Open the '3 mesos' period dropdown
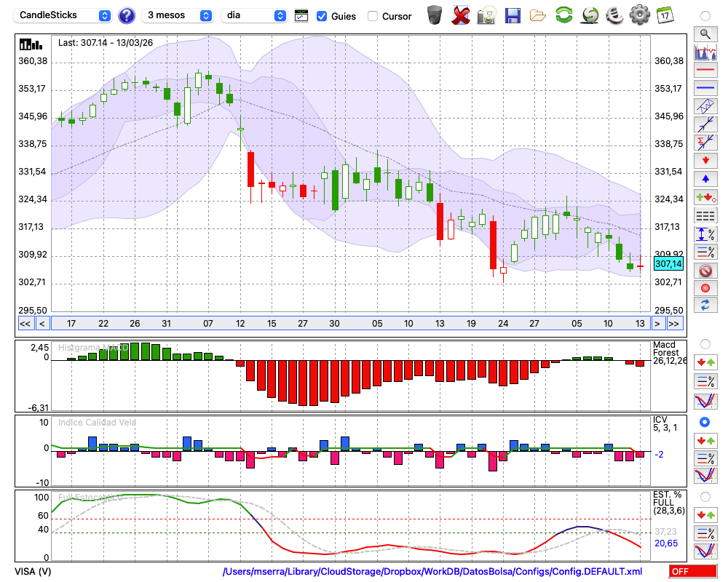Viewport: 728px width, 582px height. (178, 15)
